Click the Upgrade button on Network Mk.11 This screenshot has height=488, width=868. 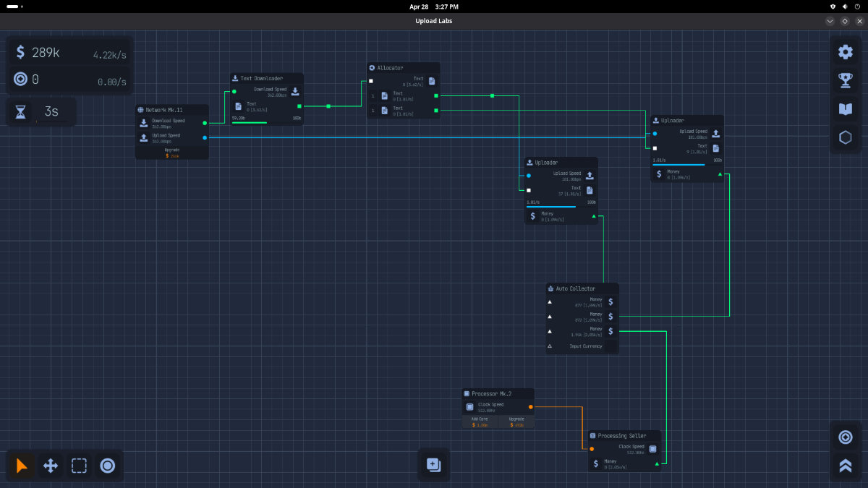click(172, 153)
